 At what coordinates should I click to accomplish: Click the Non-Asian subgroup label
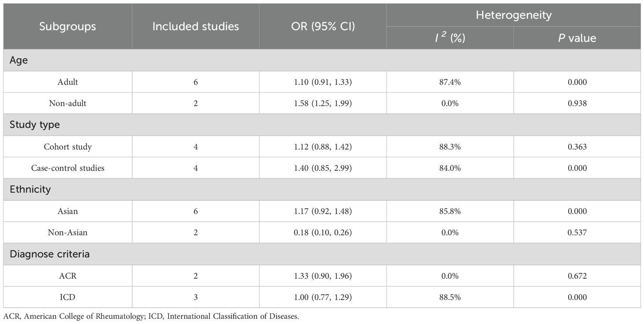pos(67,233)
